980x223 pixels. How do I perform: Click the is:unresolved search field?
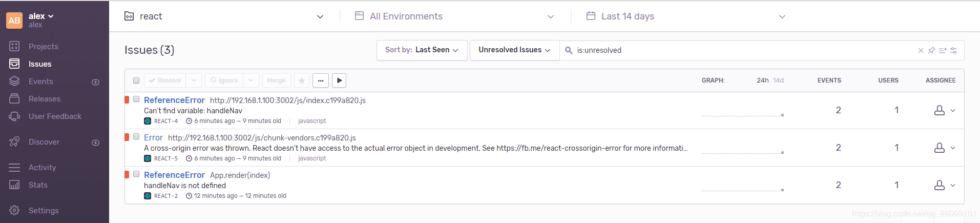point(743,50)
